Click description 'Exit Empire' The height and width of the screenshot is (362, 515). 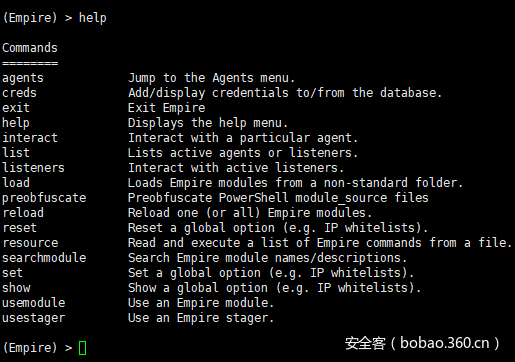pyautogui.click(x=167, y=108)
